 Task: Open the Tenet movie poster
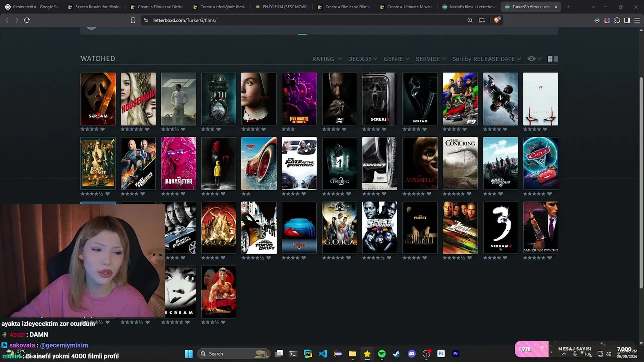501,99
